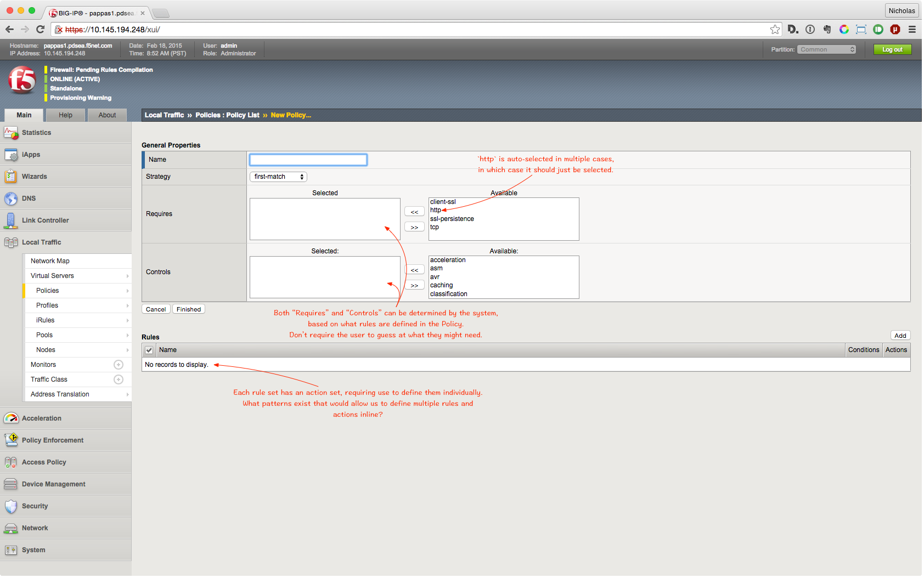
Task: Click the colorful circle extension icon
Action: coord(844,30)
